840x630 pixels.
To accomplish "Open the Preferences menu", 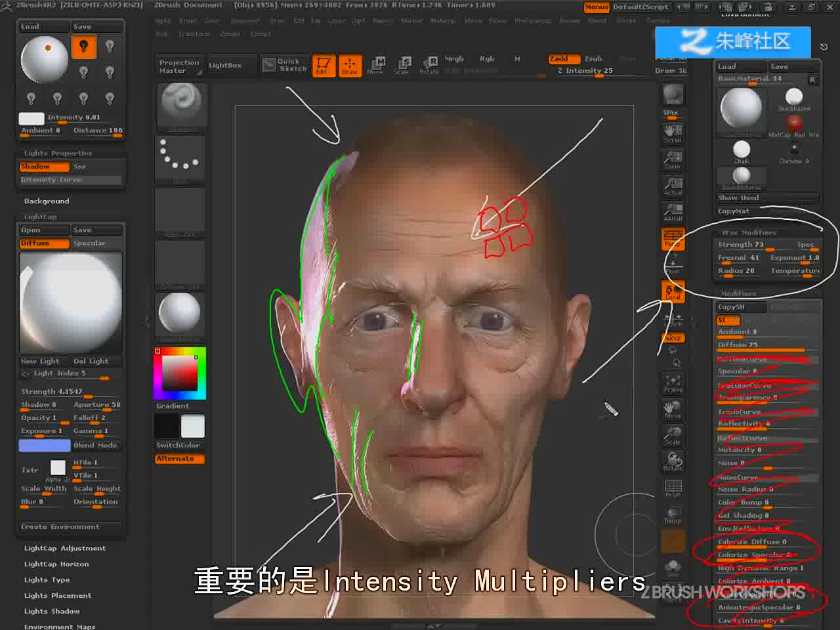I will point(533,21).
